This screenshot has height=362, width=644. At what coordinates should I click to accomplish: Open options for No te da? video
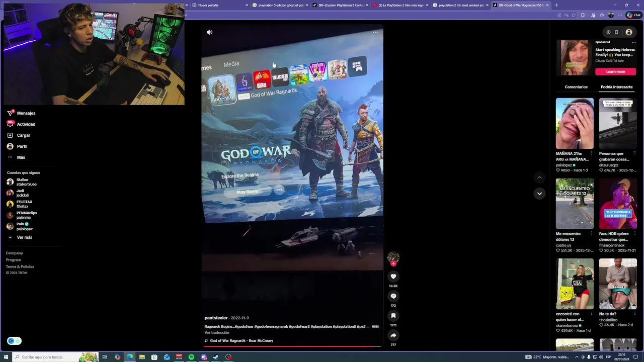point(634,314)
